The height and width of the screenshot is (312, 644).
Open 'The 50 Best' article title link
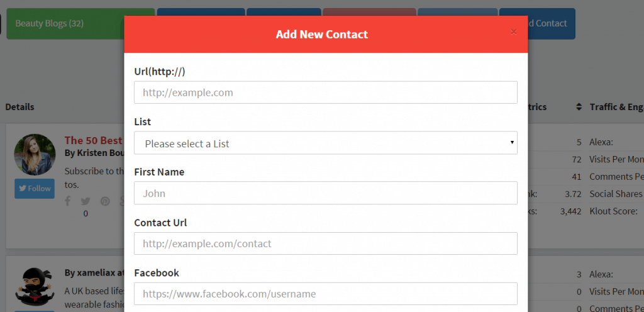click(94, 140)
